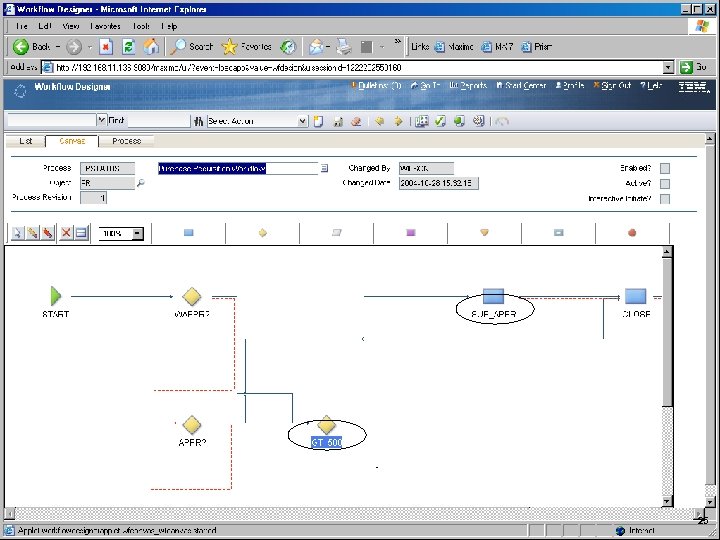
Task: Open the Back button history arrow
Action: click(58, 47)
